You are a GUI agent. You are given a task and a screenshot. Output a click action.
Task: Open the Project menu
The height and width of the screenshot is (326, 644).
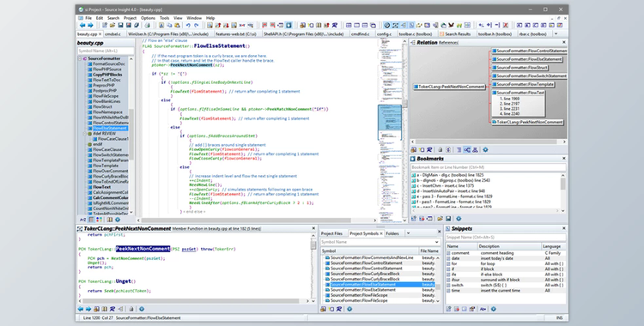[x=130, y=18]
